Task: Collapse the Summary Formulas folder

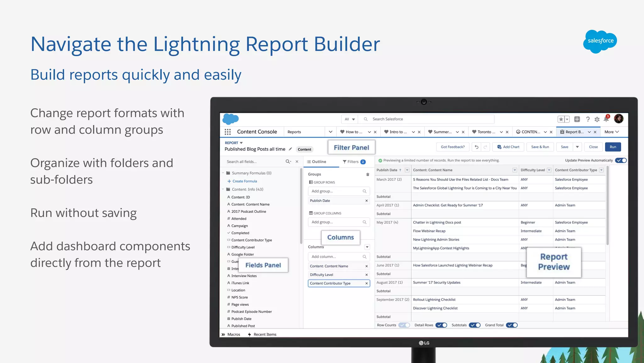Action: (x=223, y=173)
